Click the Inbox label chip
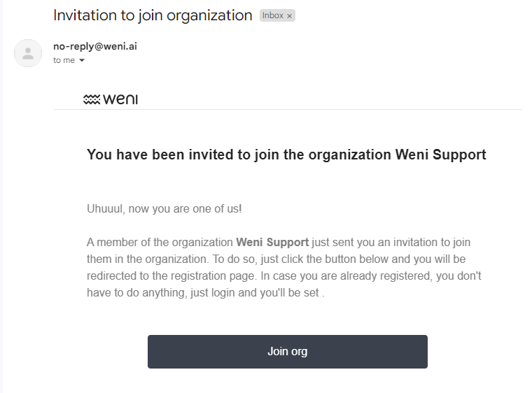The width and height of the screenshot is (532, 393). [273, 16]
